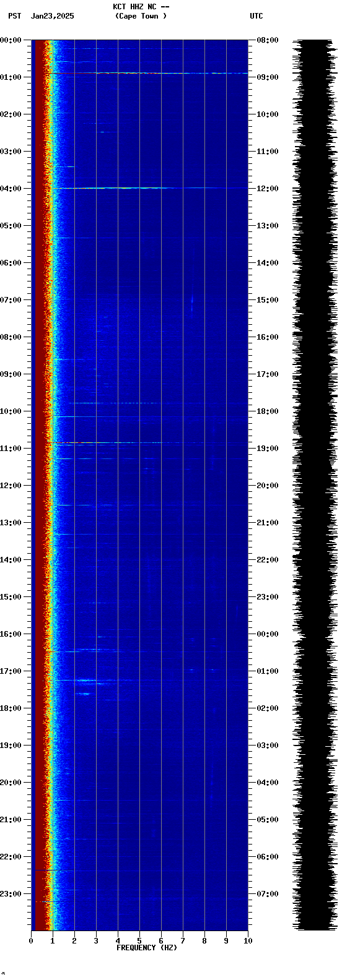Click the 17:00 PST time label
This screenshot has height=980, width=342.
pos(11,671)
